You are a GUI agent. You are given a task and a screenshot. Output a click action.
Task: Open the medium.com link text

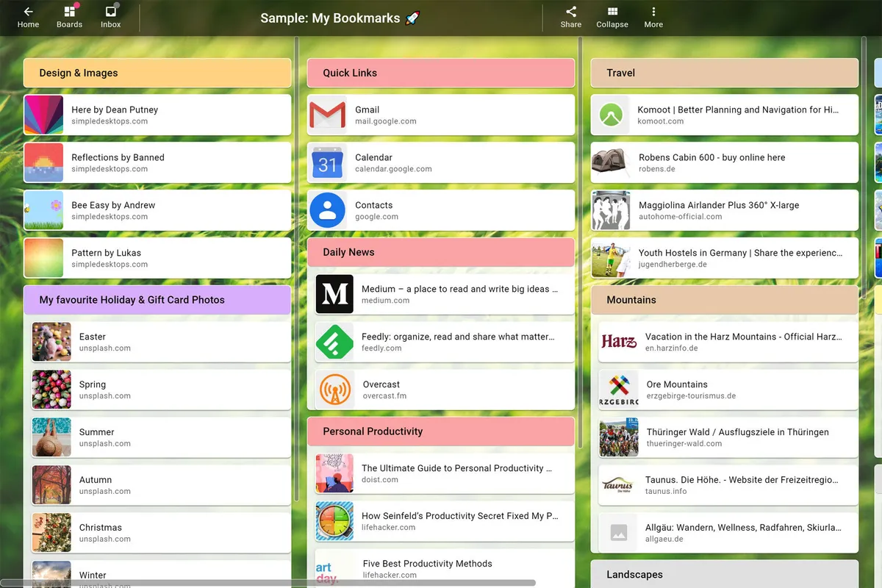(x=386, y=301)
